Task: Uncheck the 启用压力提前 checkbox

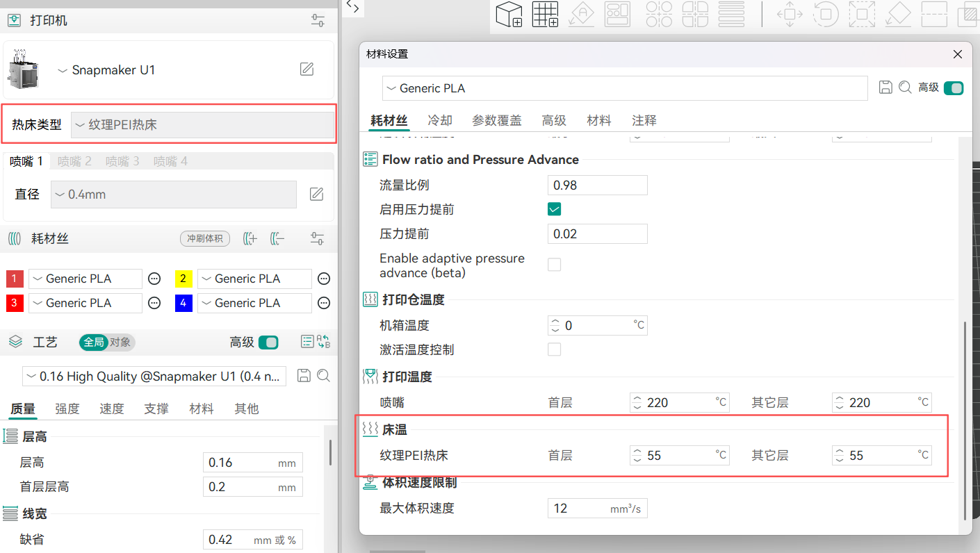Action: pos(554,209)
